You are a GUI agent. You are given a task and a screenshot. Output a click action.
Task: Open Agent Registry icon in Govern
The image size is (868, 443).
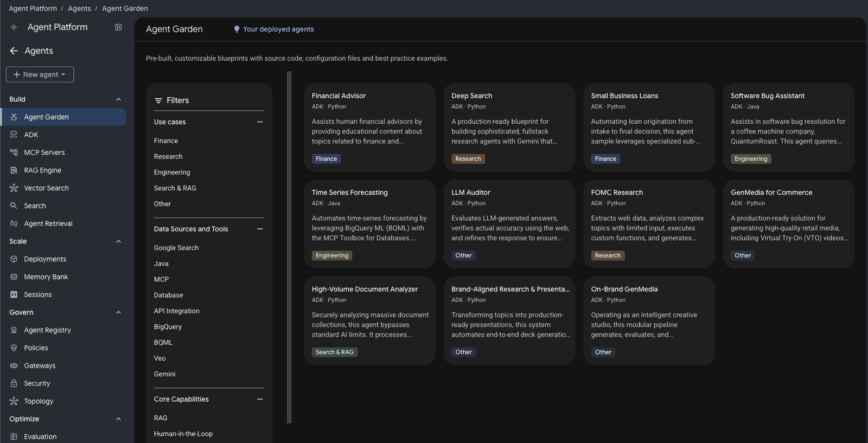click(x=14, y=330)
